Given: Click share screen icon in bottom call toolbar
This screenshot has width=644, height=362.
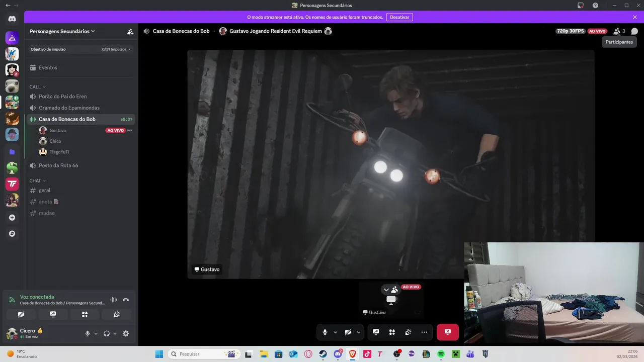Looking at the screenshot, I should [x=376, y=332].
